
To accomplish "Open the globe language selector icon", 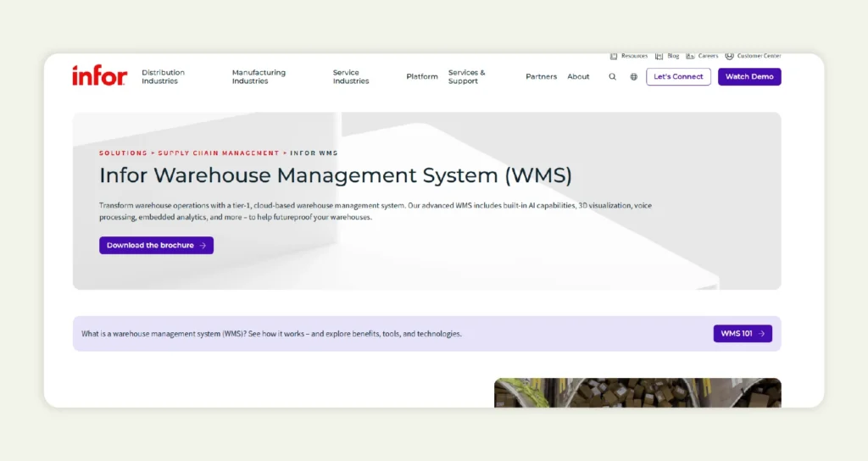I will click(x=634, y=77).
